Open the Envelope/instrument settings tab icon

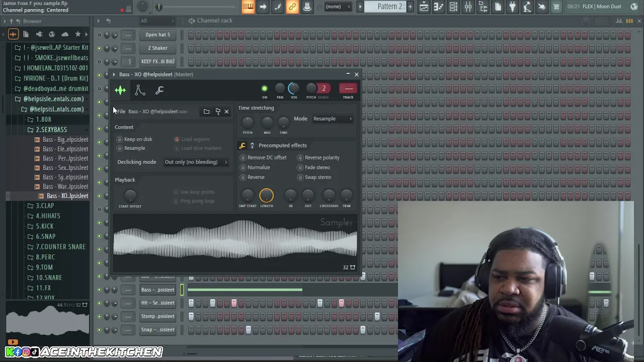click(140, 90)
